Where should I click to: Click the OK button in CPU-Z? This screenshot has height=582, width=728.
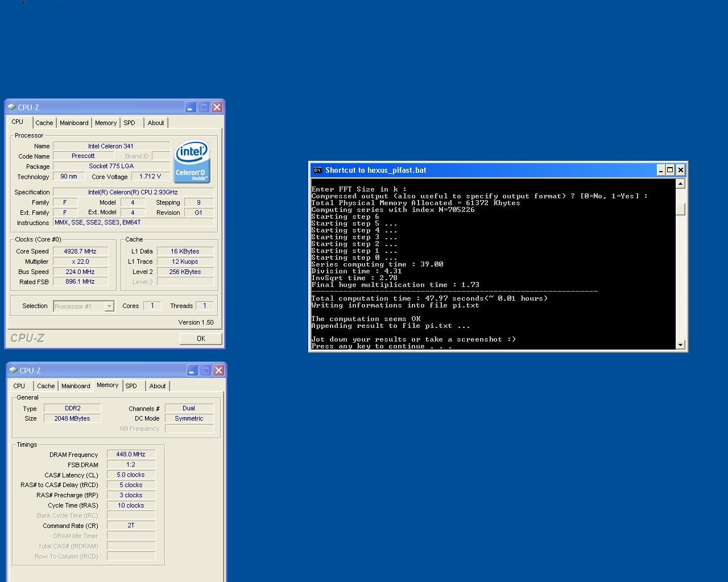(201, 338)
